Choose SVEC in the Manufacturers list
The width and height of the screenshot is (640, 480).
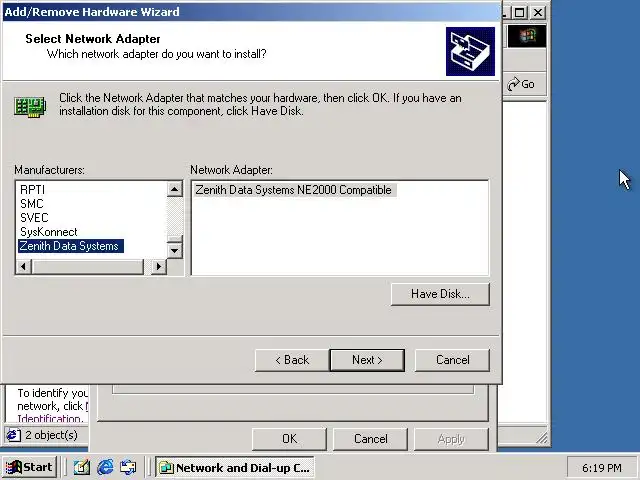tap(34, 218)
